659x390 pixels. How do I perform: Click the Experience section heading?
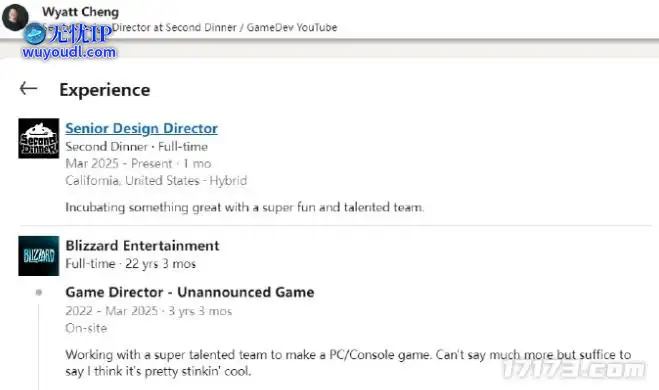coord(105,90)
